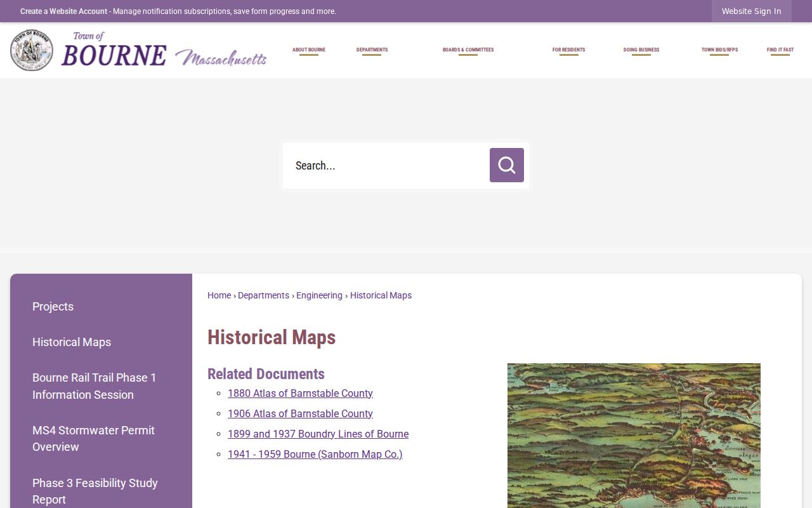Go to Home breadcrumb link
Screen dimensions: 812x508
click(219, 295)
